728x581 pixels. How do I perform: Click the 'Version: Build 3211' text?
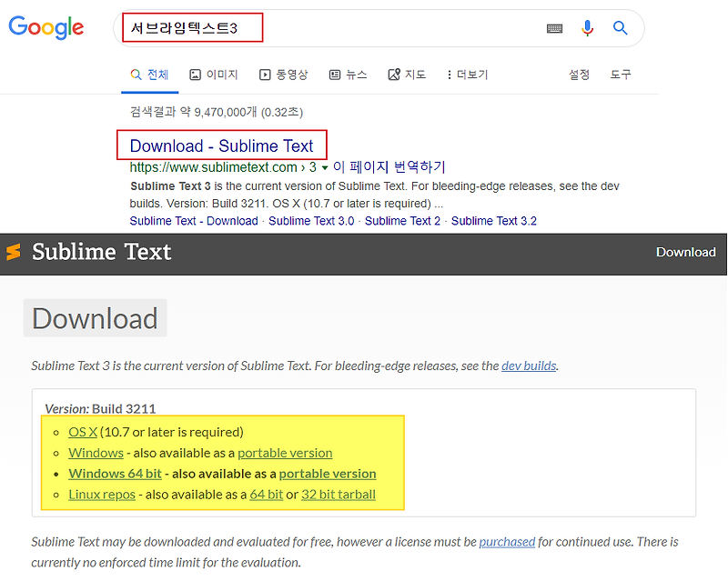pyautogui.click(x=100, y=409)
